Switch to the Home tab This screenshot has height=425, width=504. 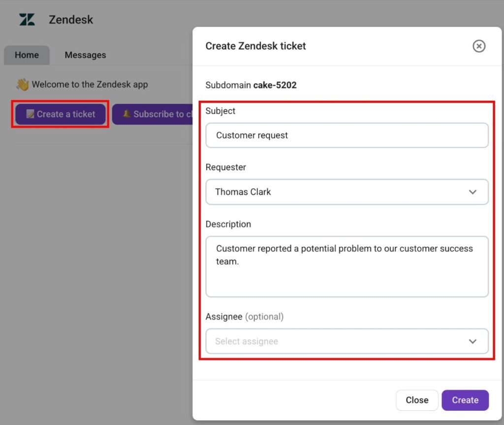click(27, 55)
